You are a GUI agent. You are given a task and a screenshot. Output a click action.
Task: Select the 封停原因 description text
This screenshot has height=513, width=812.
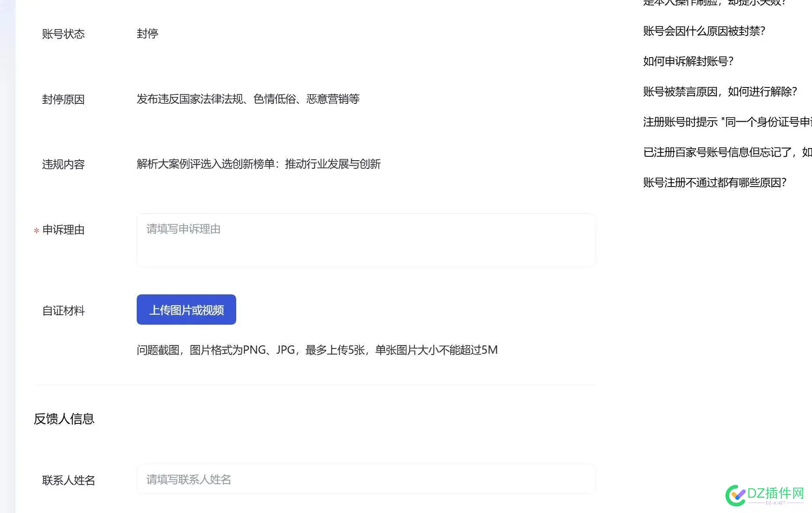[248, 99]
